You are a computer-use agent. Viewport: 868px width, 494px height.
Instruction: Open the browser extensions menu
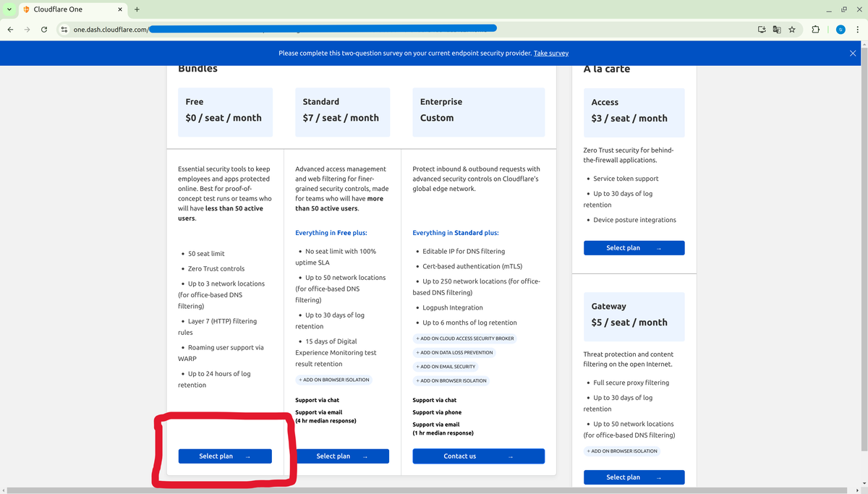816,30
